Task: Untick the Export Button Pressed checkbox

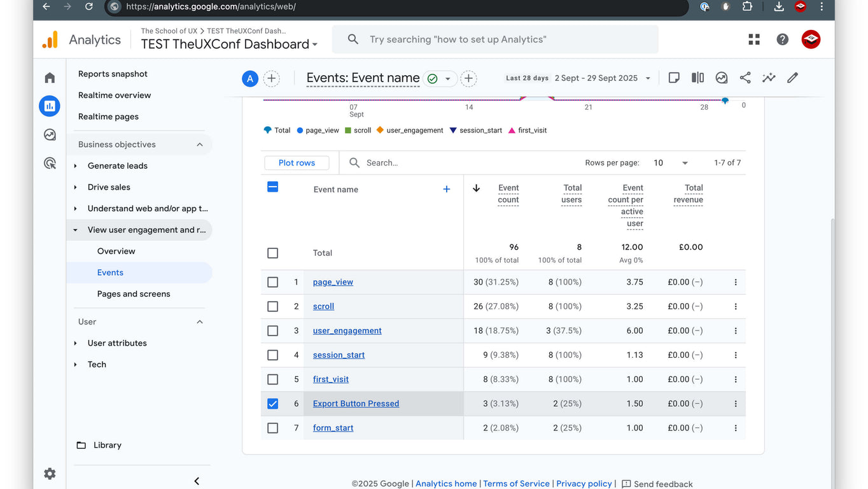Action: (x=273, y=404)
